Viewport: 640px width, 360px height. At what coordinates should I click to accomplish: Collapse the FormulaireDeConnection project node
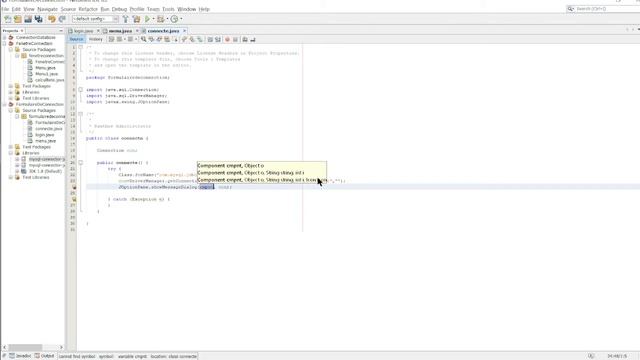point(4,104)
